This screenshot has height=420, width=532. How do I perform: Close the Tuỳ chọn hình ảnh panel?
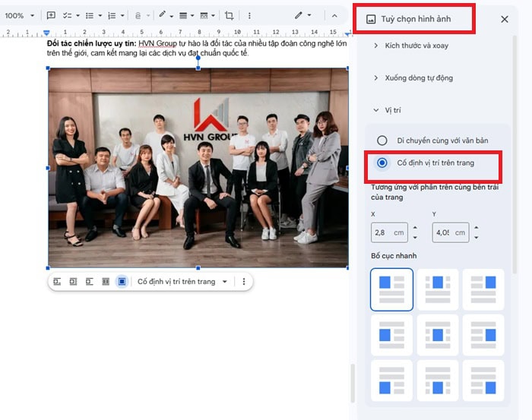[505, 19]
